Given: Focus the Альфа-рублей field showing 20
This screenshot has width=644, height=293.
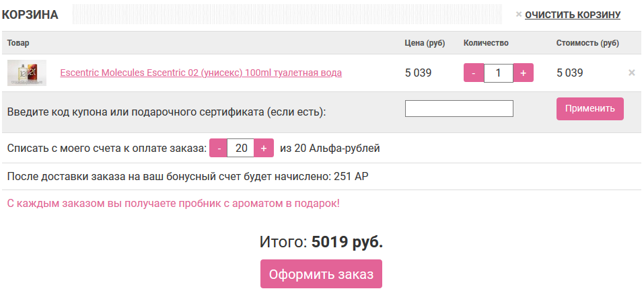Looking at the screenshot, I should 241,148.
